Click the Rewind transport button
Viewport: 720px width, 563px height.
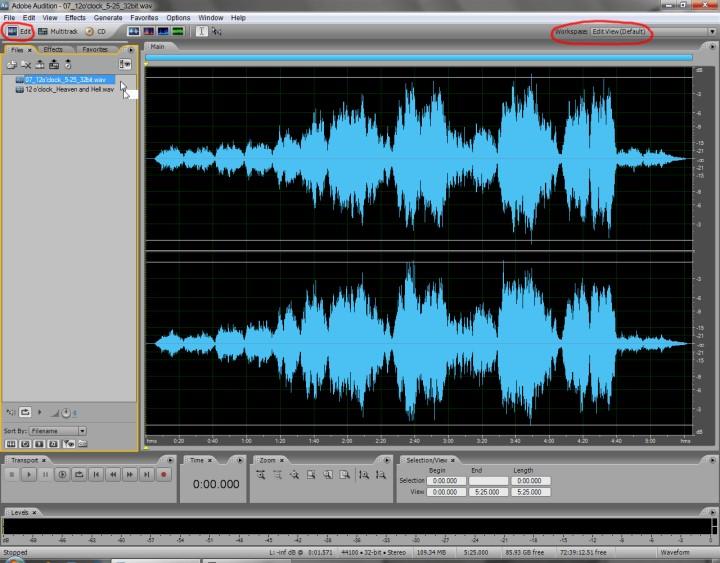pyautogui.click(x=113, y=474)
